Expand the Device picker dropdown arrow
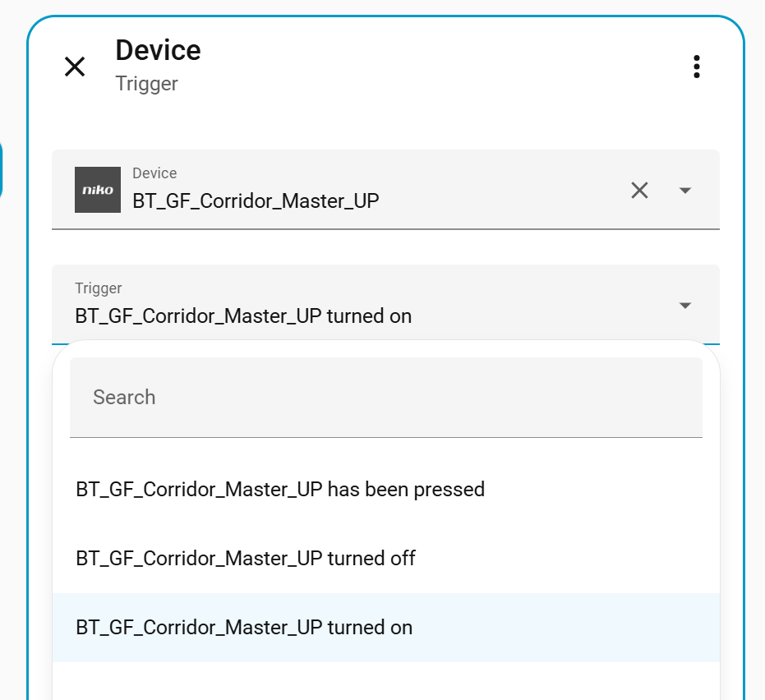 click(684, 191)
